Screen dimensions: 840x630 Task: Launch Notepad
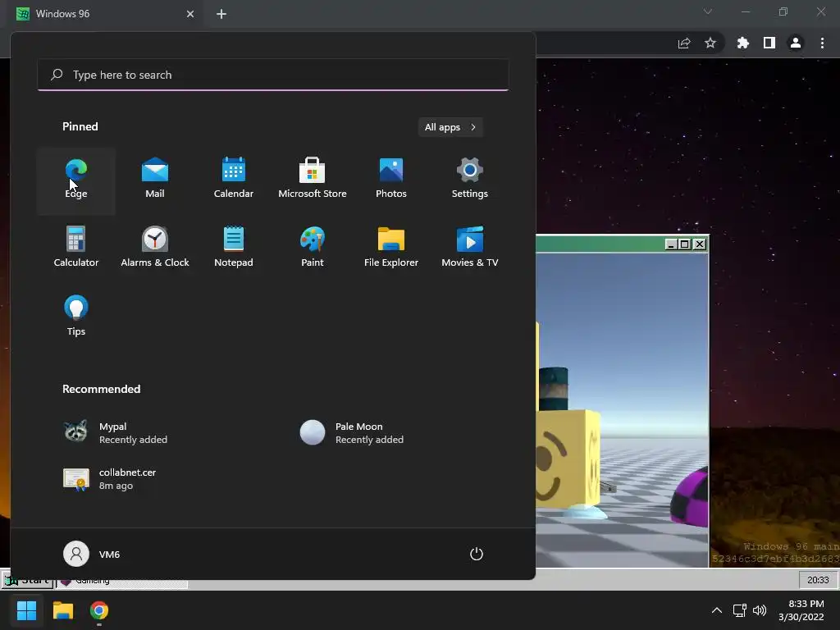pyautogui.click(x=234, y=249)
